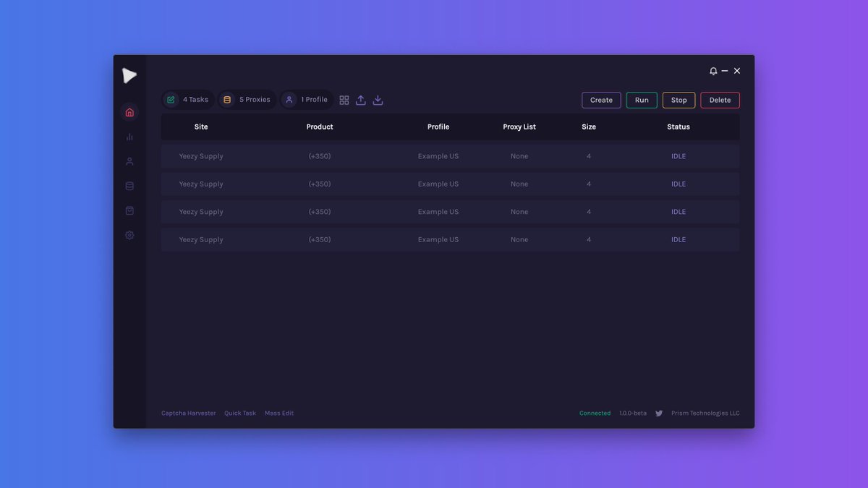Start tasks with the Run button
Viewport: 868px width, 488px height.
point(642,100)
